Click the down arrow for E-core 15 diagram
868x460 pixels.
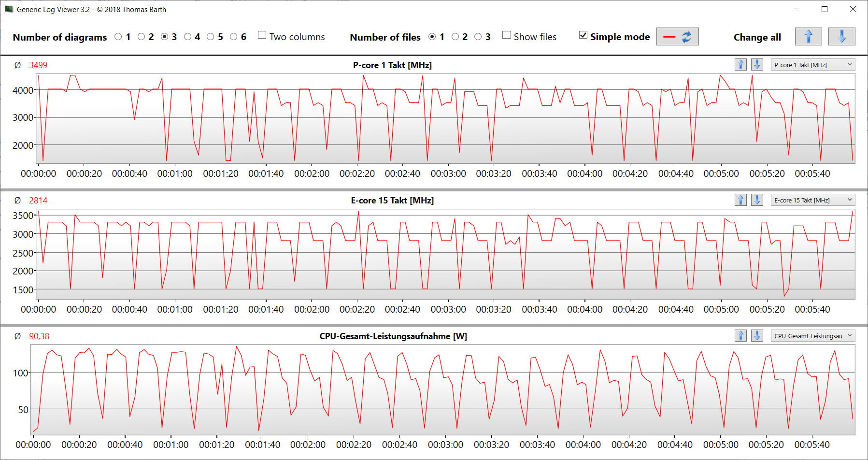(x=757, y=200)
